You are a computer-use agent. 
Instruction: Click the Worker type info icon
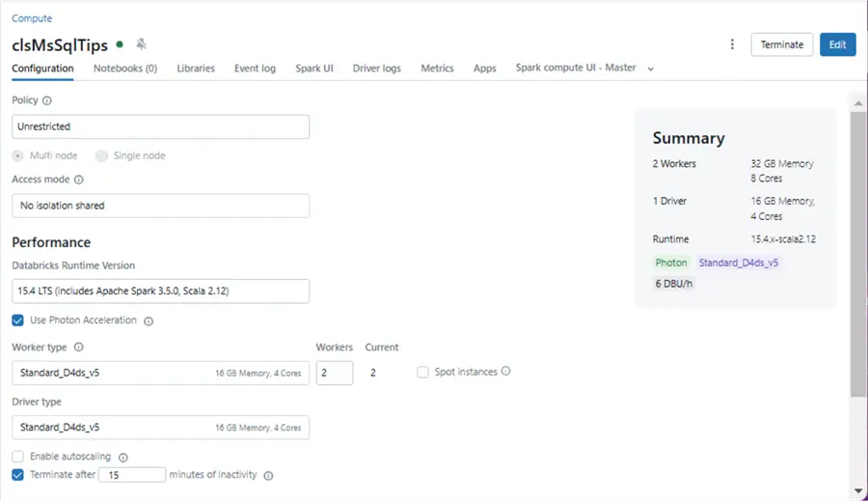(79, 348)
